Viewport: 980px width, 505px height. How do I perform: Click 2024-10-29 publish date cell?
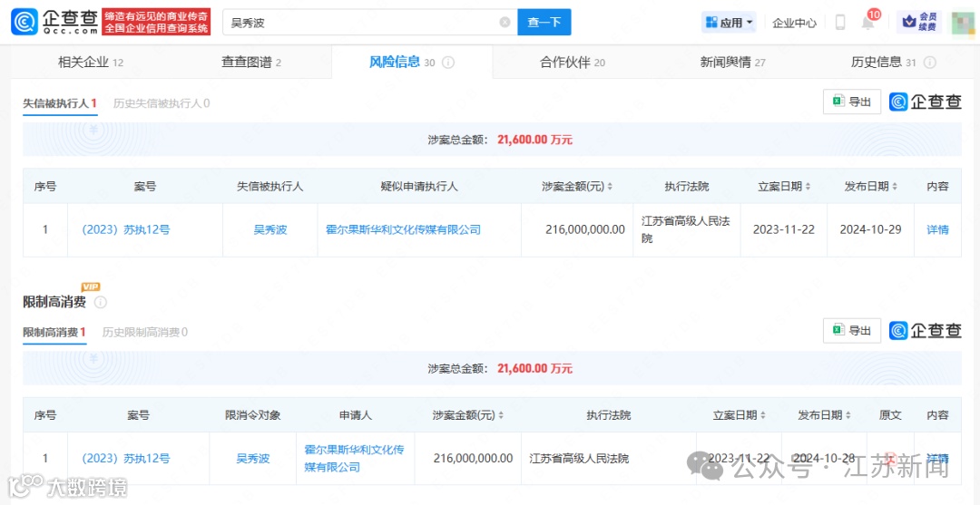870,229
